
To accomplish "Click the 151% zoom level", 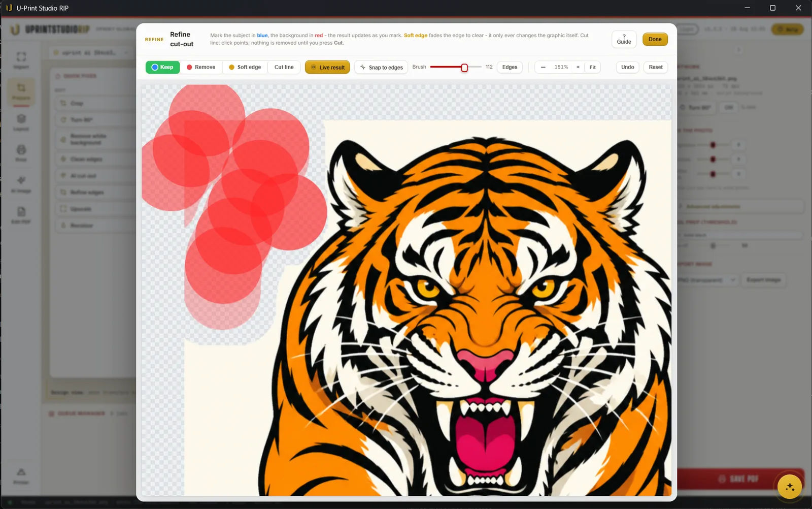I will [561, 67].
